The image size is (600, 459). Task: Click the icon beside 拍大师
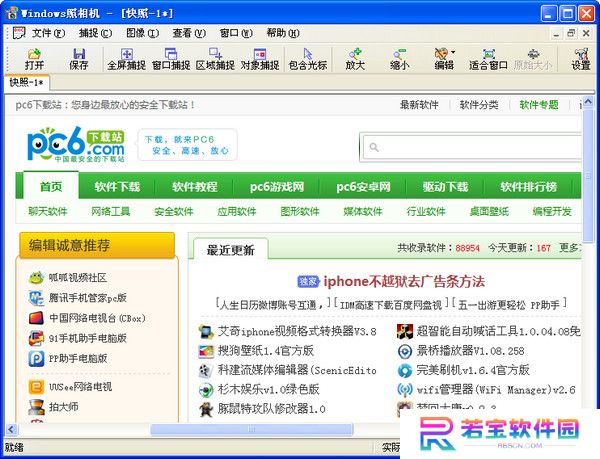coord(36,407)
